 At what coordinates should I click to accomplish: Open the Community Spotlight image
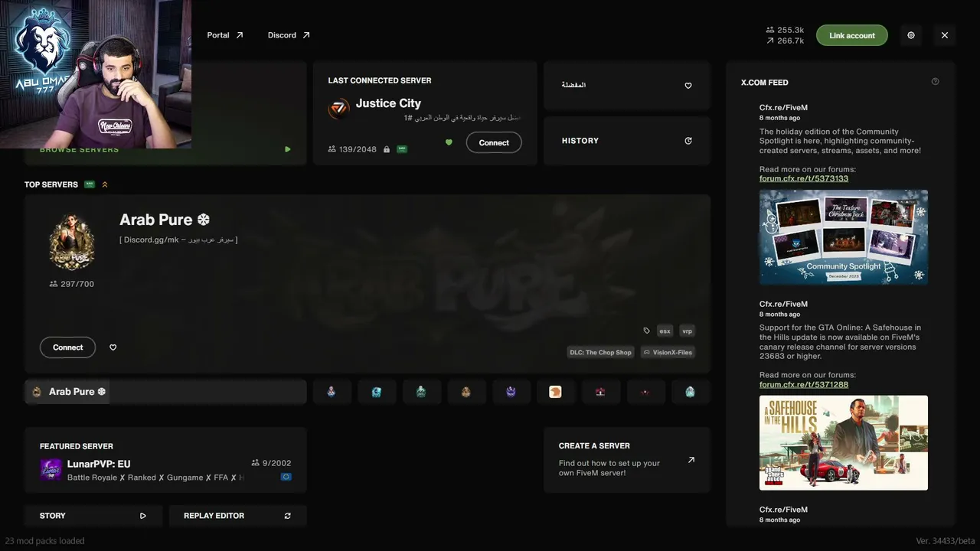pos(844,237)
